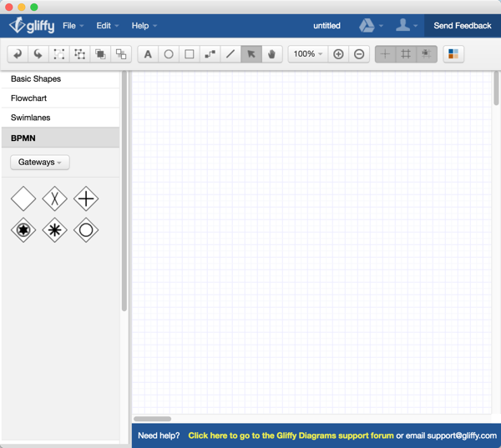Add the parallel gateway plus shape

pos(86,199)
